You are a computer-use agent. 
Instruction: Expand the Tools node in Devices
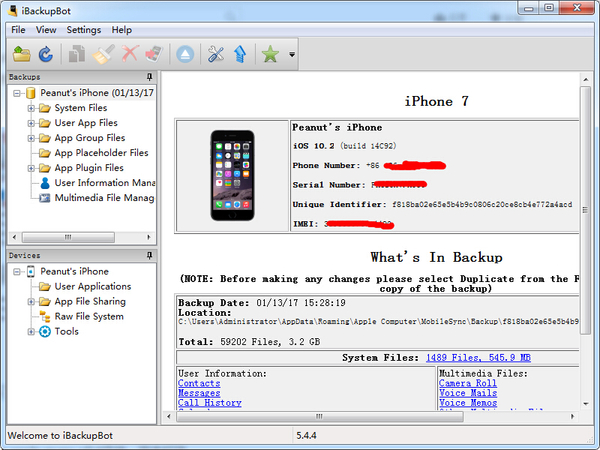[31, 332]
